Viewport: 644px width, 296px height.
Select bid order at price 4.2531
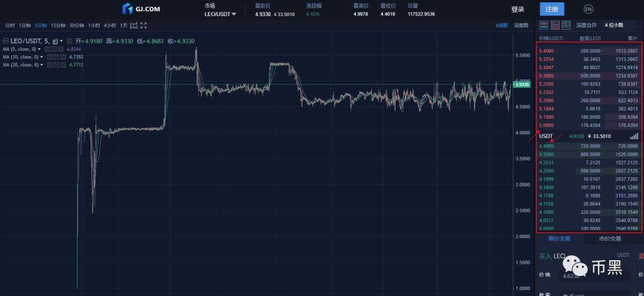click(589, 162)
